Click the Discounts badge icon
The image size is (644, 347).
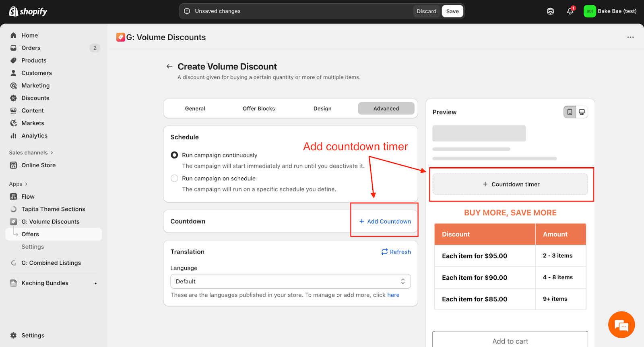click(13, 98)
